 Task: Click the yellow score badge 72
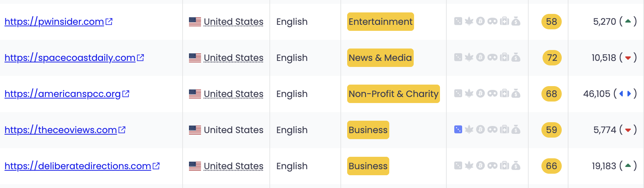point(552,58)
